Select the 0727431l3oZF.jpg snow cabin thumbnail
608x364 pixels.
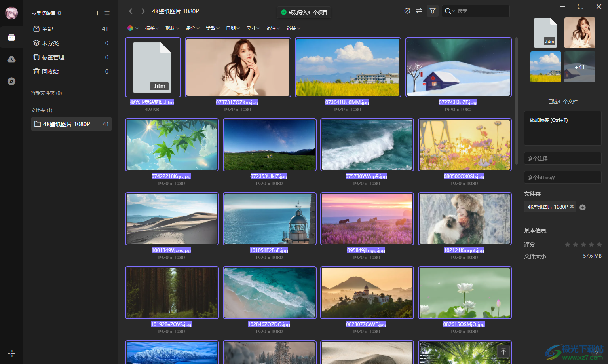point(458,67)
